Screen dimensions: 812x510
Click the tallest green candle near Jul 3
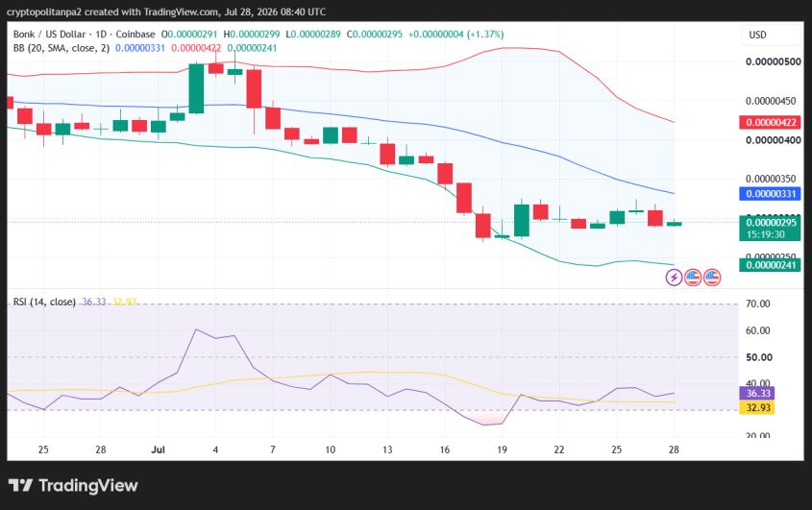point(196,88)
